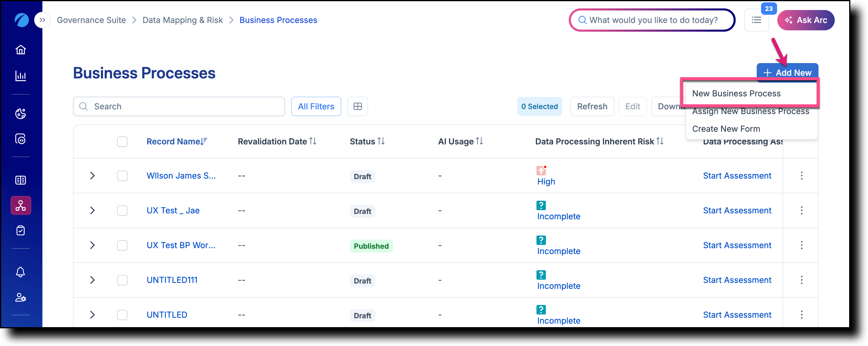Open the book/reader sidebar icon
This screenshot has height=346, width=868.
21,180
